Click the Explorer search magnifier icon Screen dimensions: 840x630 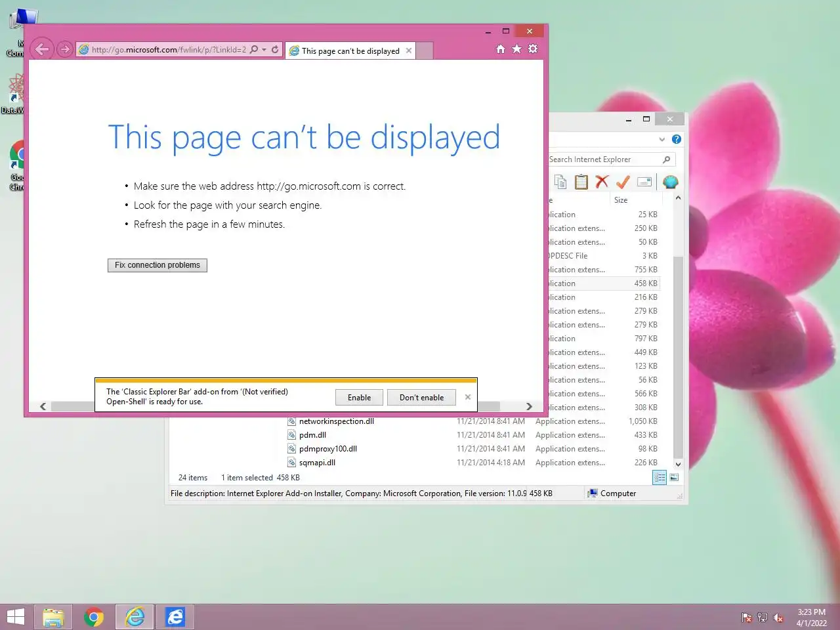[x=667, y=159]
